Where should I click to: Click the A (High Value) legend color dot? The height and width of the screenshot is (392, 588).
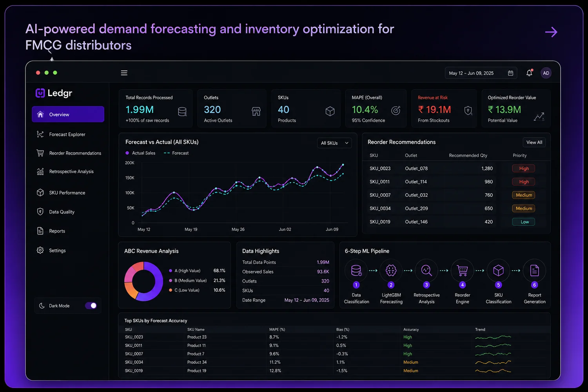pyautogui.click(x=171, y=271)
